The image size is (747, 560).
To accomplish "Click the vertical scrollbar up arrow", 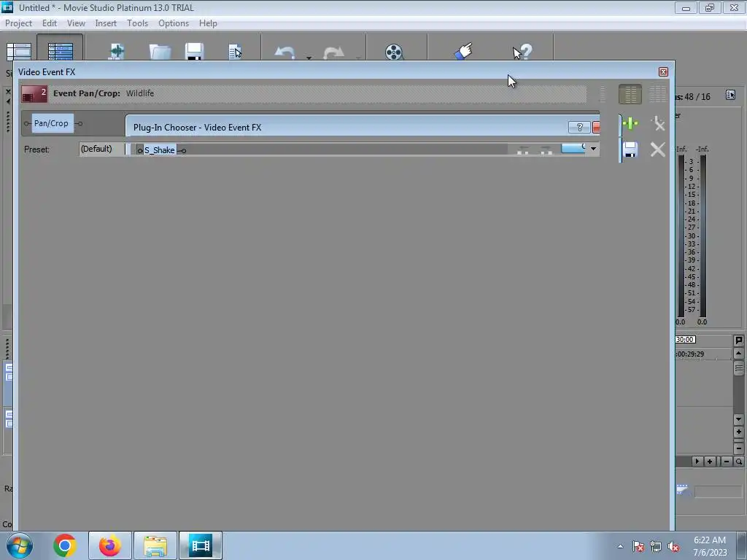I will [x=738, y=354].
